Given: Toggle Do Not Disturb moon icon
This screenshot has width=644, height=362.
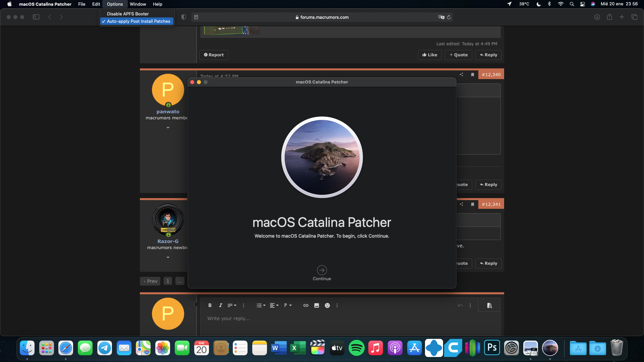Looking at the screenshot, I should (x=538, y=4).
